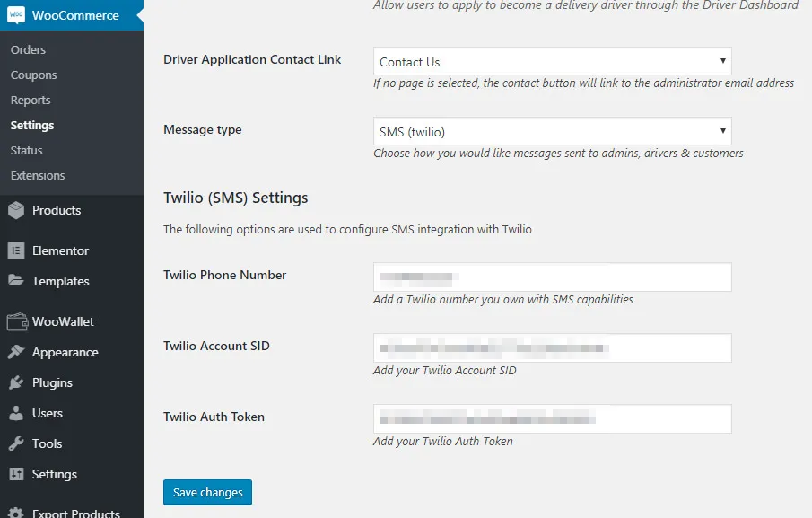Click the Appearance paintbrush icon
Image resolution: width=812 pixels, height=518 pixels.
(x=16, y=352)
